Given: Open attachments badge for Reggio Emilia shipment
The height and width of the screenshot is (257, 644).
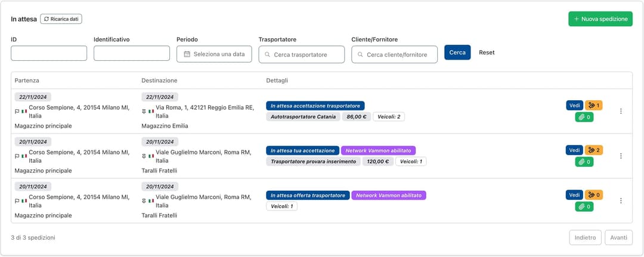Looking at the screenshot, I should [x=584, y=117].
